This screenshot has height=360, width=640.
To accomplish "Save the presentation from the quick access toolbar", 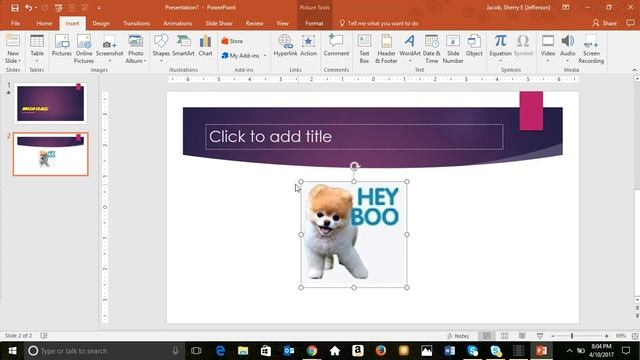I will [15, 8].
